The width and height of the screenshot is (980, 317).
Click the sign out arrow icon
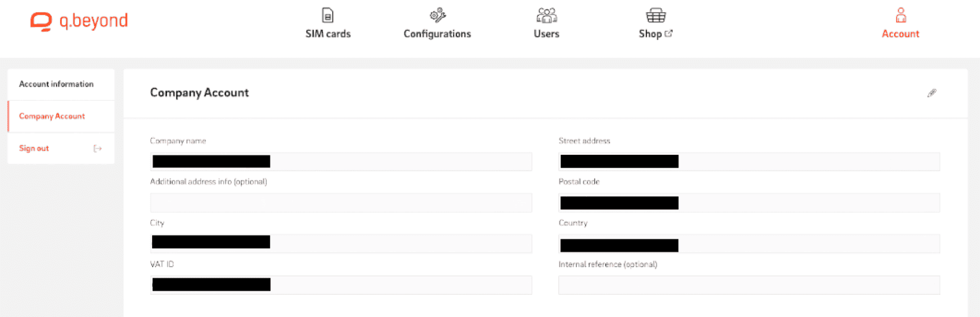coord(97,149)
